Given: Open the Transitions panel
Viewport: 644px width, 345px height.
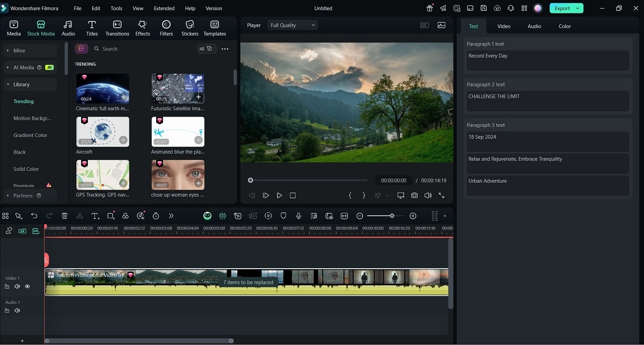Looking at the screenshot, I should (117, 28).
